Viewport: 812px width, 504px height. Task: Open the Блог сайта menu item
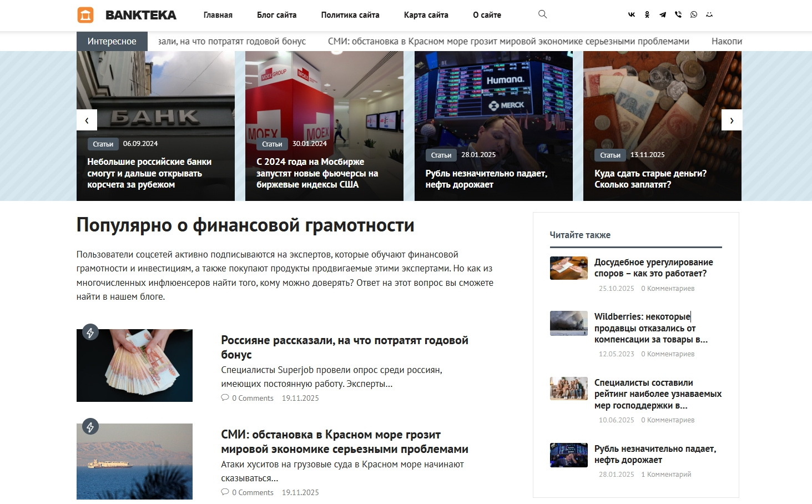[277, 15]
